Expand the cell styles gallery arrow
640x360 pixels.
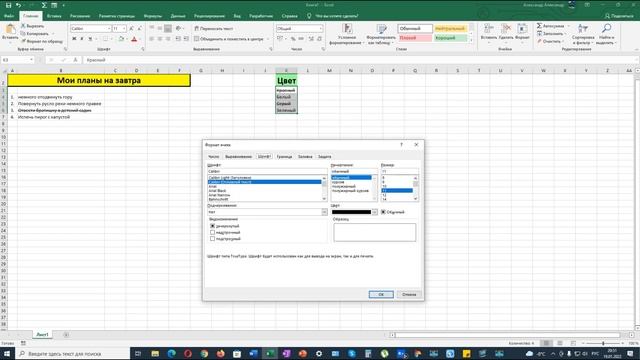[471, 40]
